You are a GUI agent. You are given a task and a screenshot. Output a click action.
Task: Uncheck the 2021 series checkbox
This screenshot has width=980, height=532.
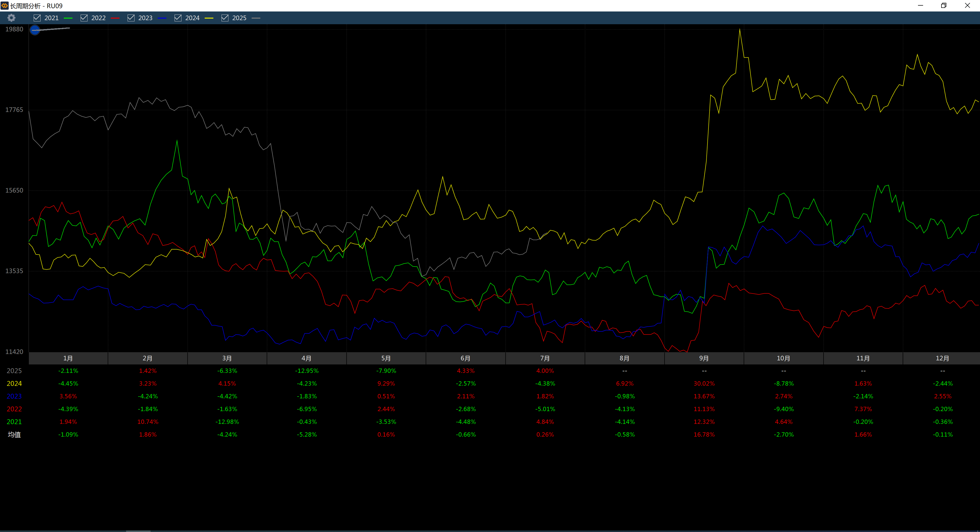pyautogui.click(x=37, y=18)
